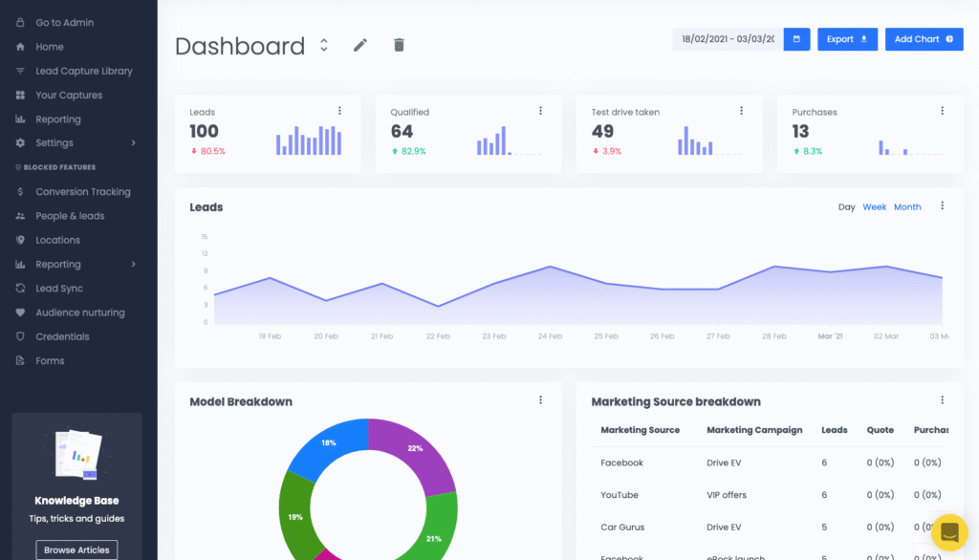
Task: Click the Locations pin icon
Action: pyautogui.click(x=20, y=240)
